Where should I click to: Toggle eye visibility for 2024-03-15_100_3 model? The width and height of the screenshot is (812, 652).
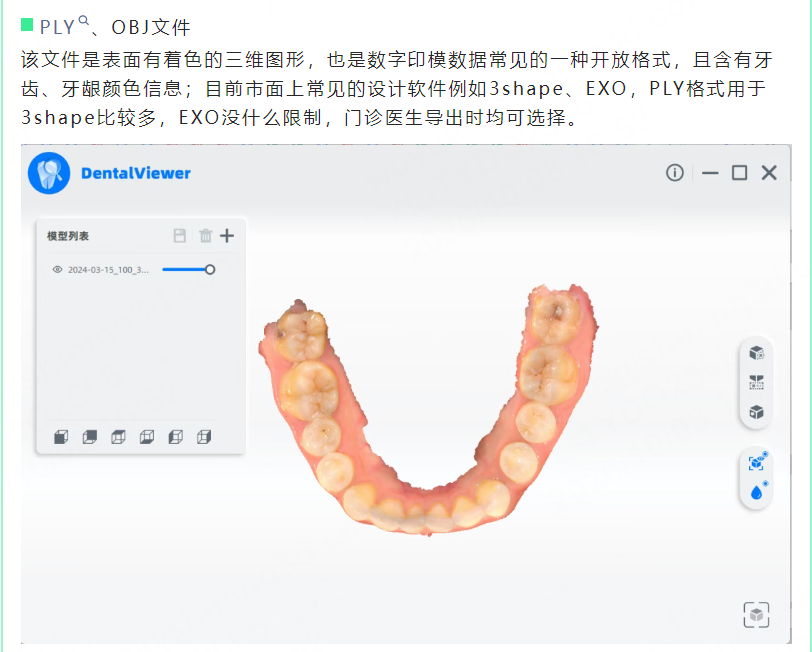[x=58, y=270]
